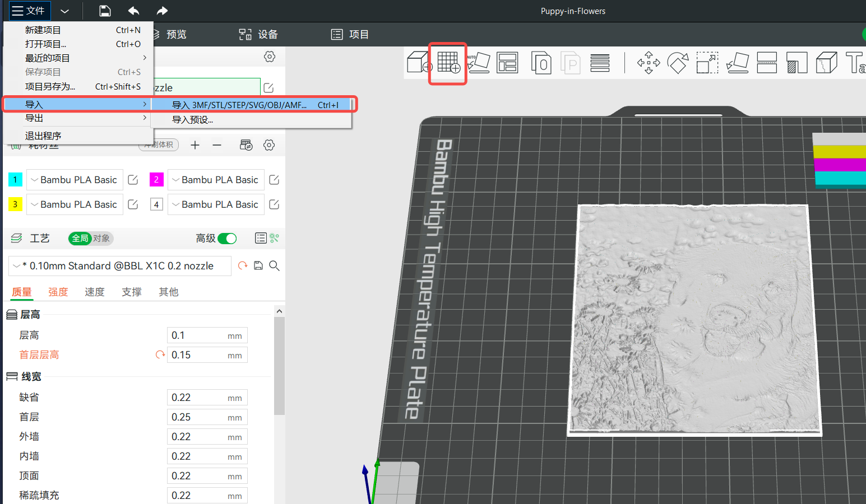The height and width of the screenshot is (504, 866).
Task: Open printer section settings gear icon
Action: coord(270,57)
